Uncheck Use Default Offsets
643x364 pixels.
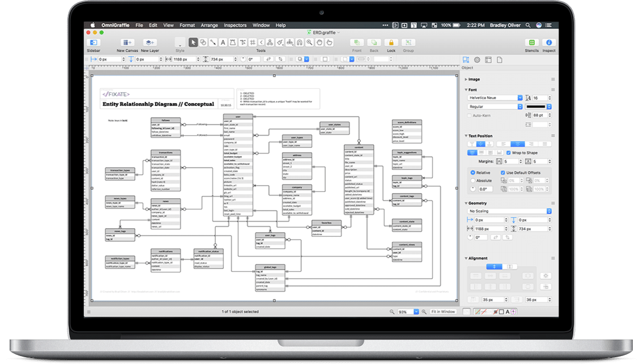pyautogui.click(x=503, y=173)
